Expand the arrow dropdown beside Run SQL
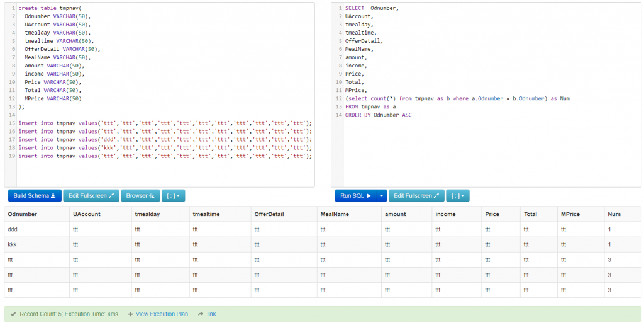 click(382, 196)
